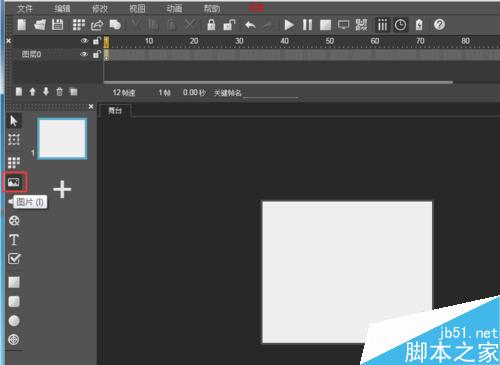Add a new layer
Image resolution: width=500 pixels, height=365 pixels.
click(19, 92)
